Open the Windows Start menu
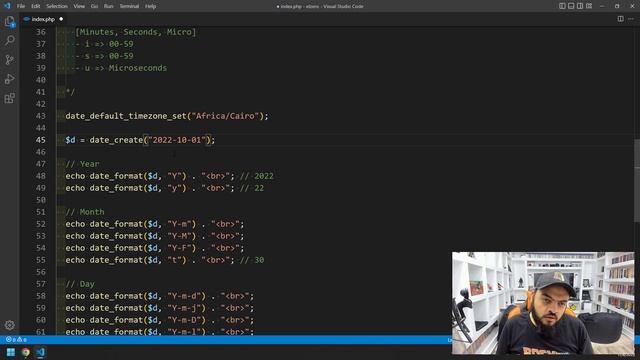Image resolution: width=640 pixels, height=360 pixels. click(11, 352)
